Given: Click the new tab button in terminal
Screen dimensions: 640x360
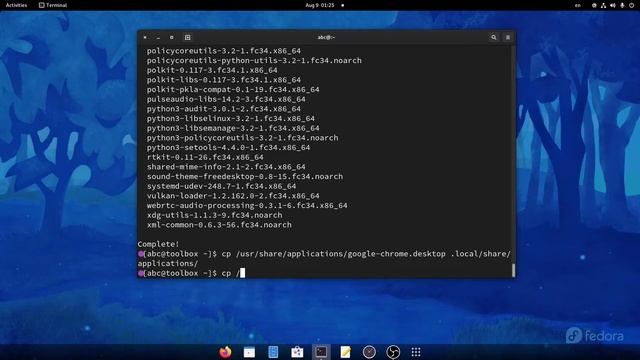Looking at the screenshot, I should (x=188, y=37).
